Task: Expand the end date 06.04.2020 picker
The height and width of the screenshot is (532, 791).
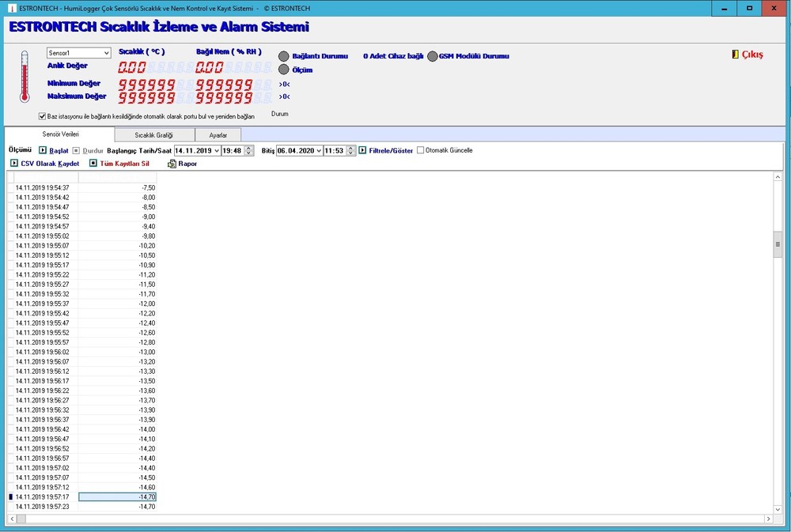Action: (319, 150)
